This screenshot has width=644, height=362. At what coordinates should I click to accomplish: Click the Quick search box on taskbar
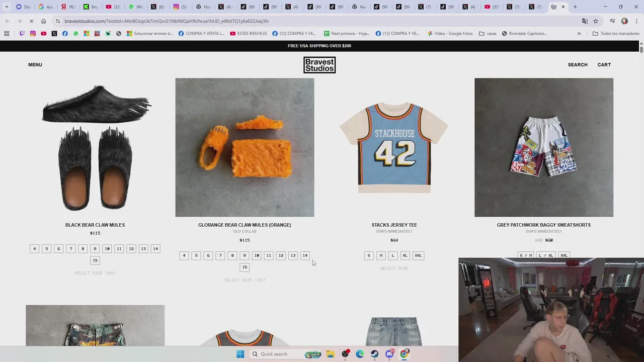[x=285, y=354]
